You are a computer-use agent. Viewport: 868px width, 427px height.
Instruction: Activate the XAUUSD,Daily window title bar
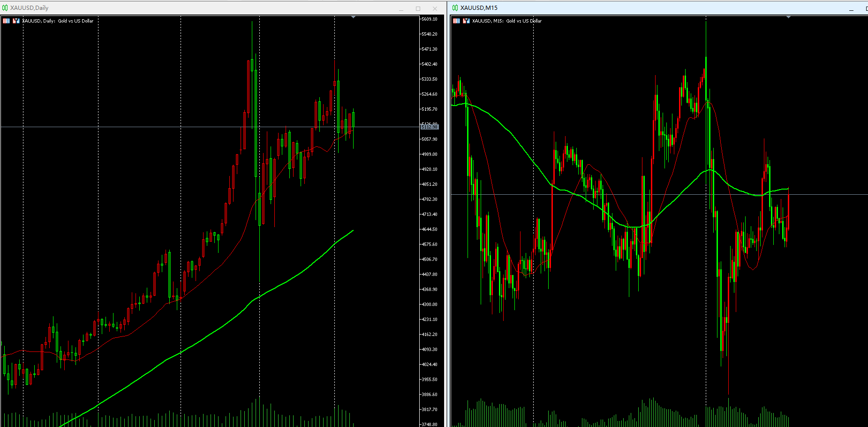click(x=188, y=8)
